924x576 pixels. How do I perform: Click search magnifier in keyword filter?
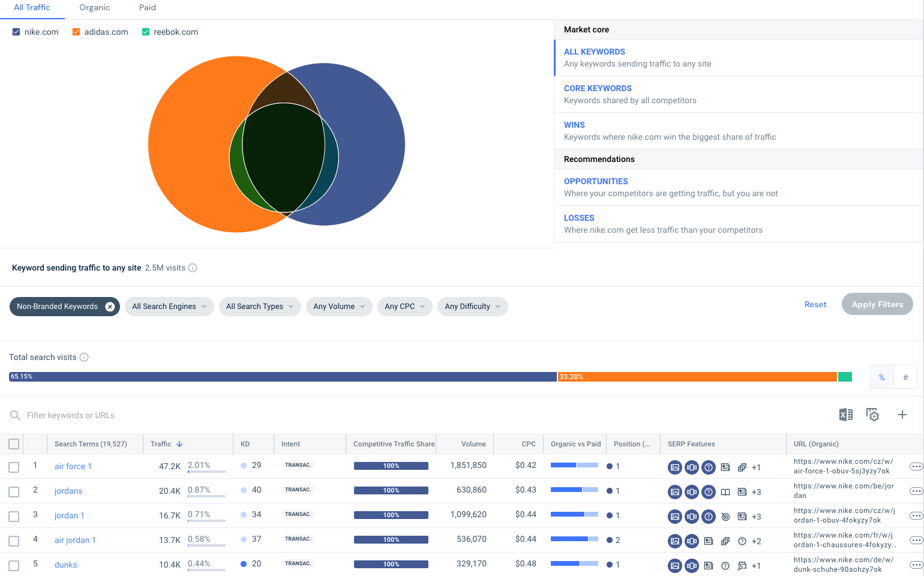(x=16, y=415)
